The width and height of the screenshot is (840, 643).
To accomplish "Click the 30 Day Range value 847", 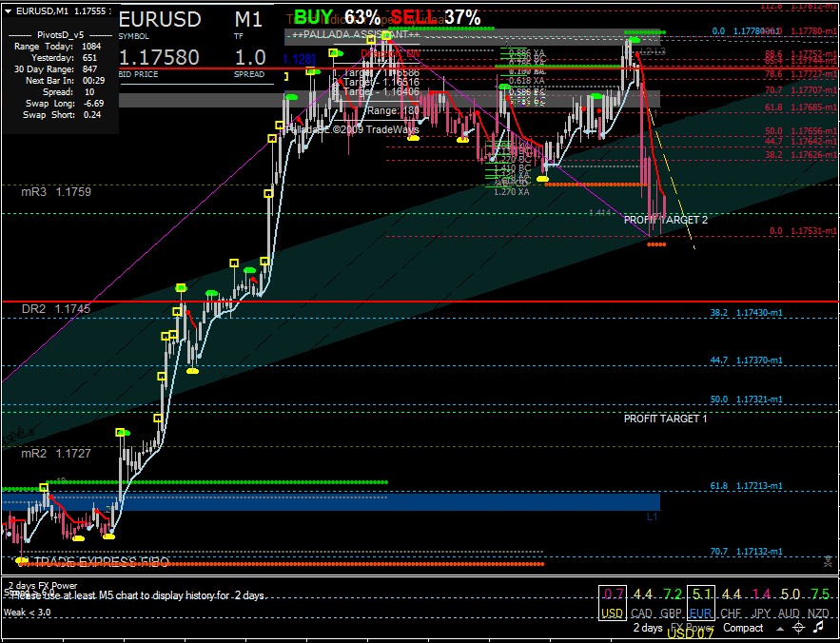I will click(x=89, y=69).
